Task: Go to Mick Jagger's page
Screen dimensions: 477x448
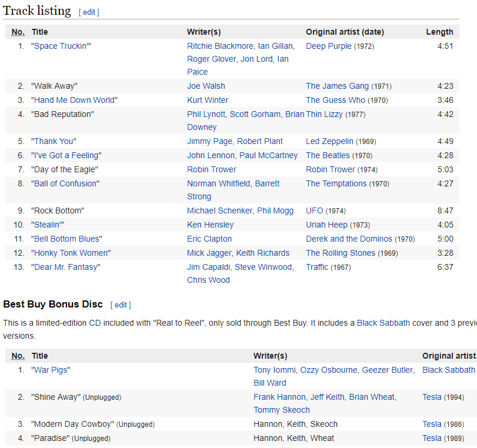Action: (209, 253)
